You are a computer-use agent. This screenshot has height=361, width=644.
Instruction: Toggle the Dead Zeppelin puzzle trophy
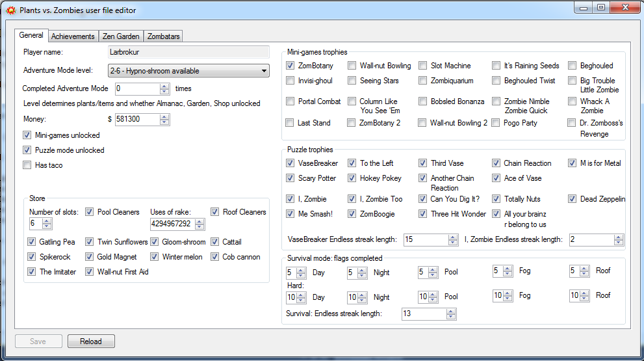click(x=572, y=199)
